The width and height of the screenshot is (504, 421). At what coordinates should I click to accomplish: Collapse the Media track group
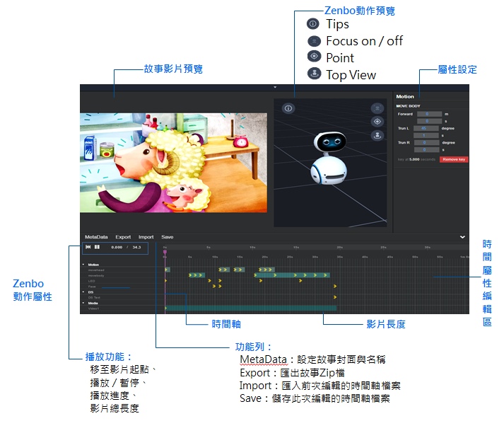83,303
